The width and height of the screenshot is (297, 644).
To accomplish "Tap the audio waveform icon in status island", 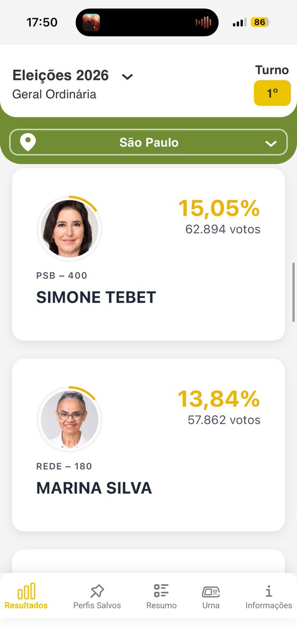I will click(x=204, y=23).
